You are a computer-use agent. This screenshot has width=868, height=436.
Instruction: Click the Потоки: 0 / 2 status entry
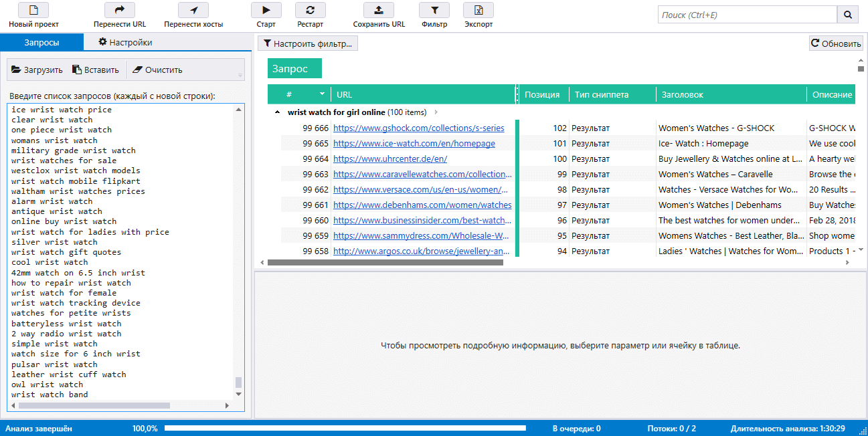672,429
